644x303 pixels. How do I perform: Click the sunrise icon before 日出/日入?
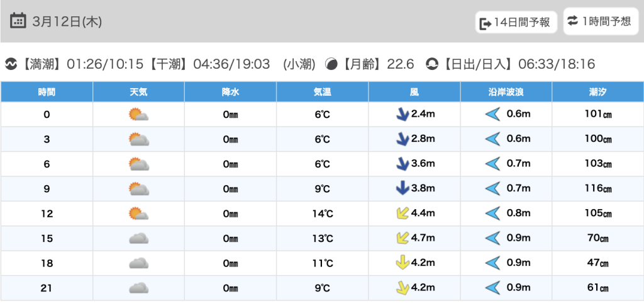click(432, 64)
